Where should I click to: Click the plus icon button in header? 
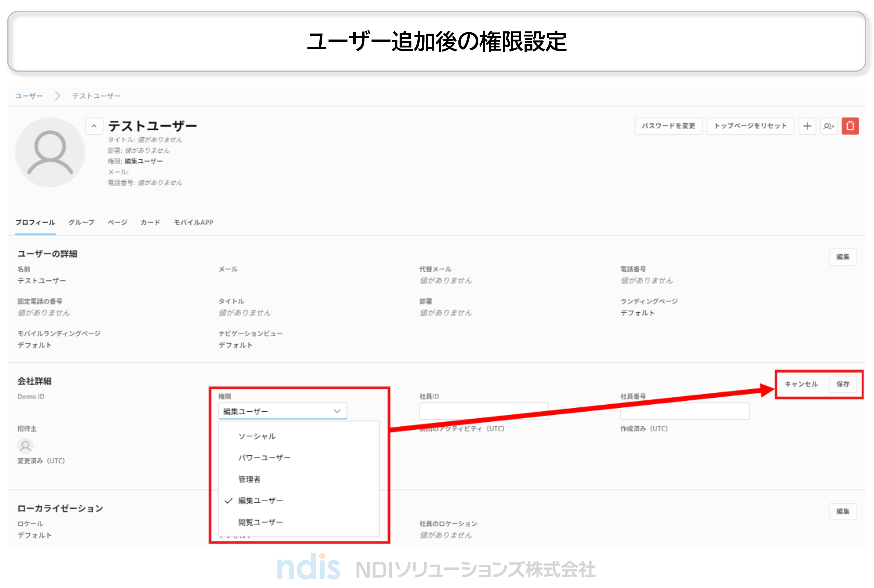807,126
